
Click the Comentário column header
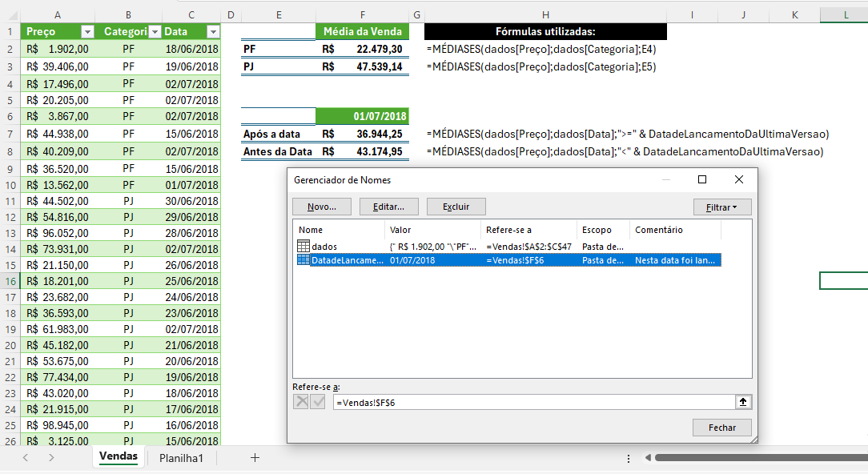[x=675, y=230]
